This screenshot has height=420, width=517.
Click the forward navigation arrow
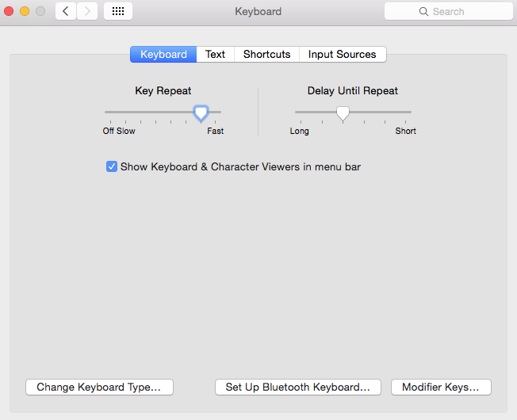87,11
